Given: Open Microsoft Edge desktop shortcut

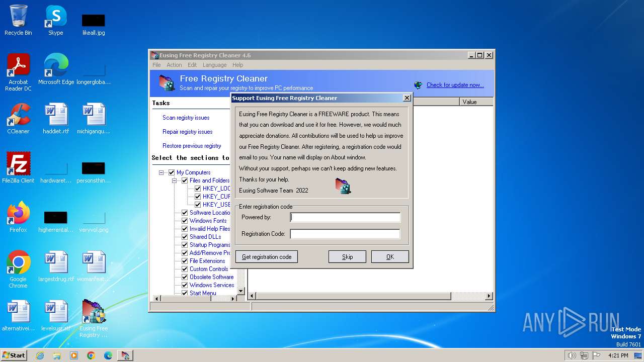Looking at the screenshot, I should coord(56,69).
